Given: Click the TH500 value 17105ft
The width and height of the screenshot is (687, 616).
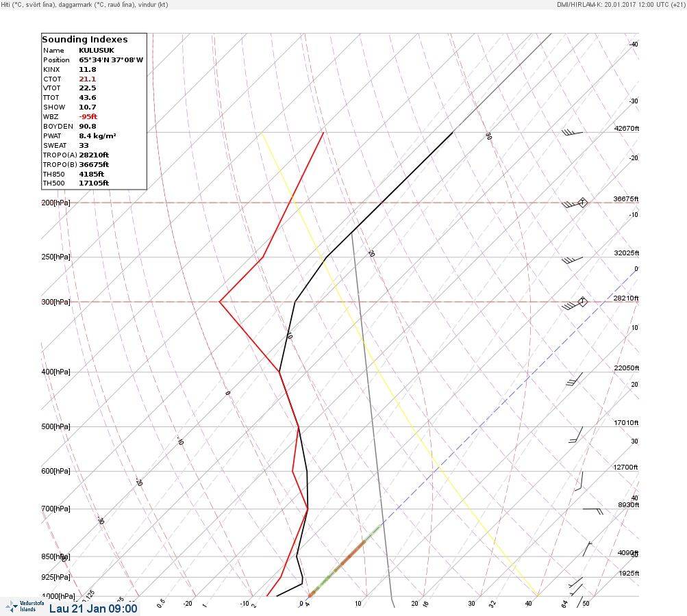Looking at the screenshot, I should (94, 183).
